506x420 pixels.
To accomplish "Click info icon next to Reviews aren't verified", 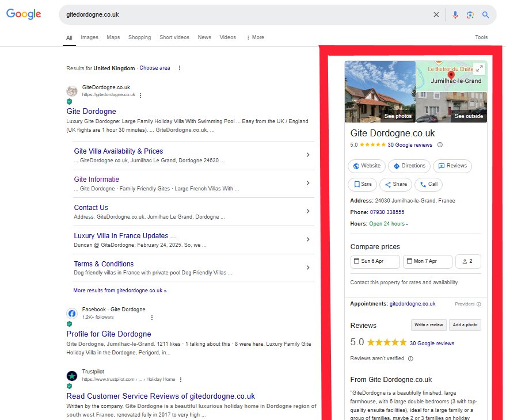I will pos(410,358).
